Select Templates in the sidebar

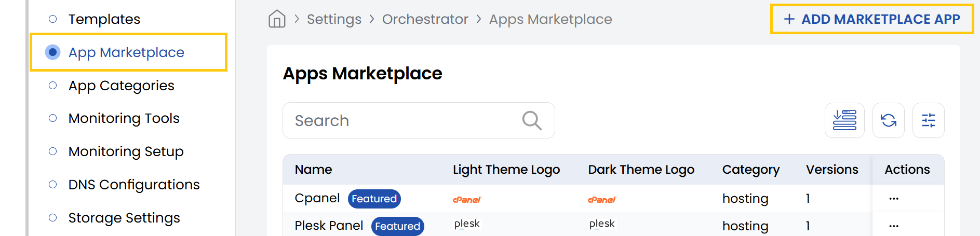click(104, 19)
